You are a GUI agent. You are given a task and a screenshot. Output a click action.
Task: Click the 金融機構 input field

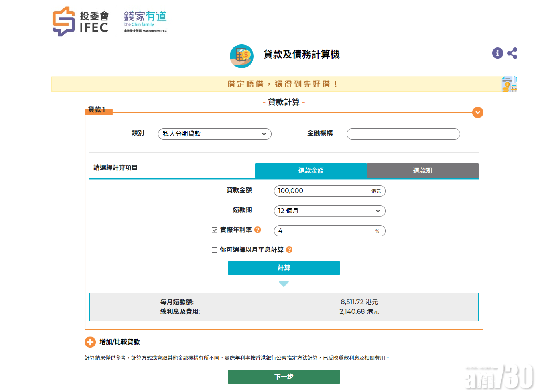(403, 134)
